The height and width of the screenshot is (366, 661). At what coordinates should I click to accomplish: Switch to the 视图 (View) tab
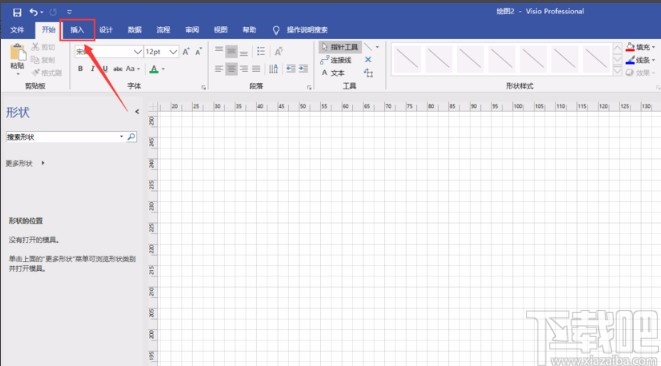tap(220, 30)
